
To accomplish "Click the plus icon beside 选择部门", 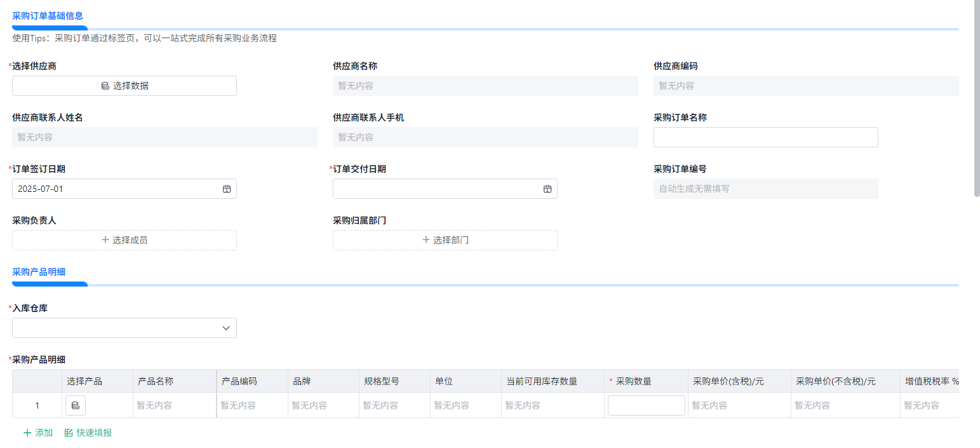I will (x=426, y=240).
